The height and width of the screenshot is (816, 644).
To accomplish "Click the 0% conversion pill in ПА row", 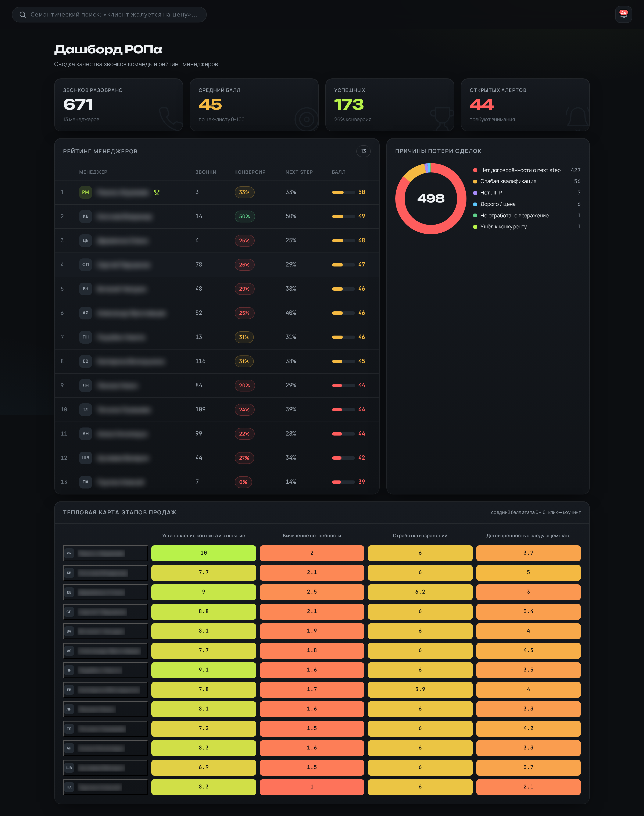I will (x=243, y=482).
